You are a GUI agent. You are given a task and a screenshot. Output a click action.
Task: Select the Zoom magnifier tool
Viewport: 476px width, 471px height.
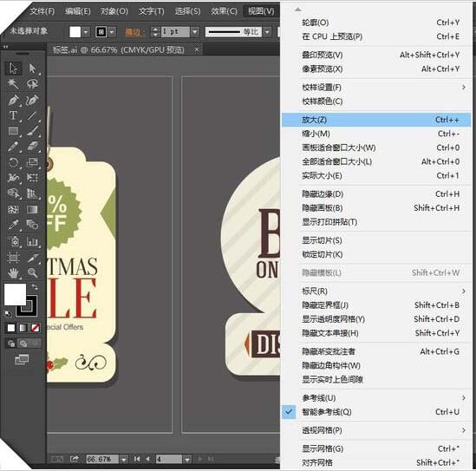click(x=32, y=272)
